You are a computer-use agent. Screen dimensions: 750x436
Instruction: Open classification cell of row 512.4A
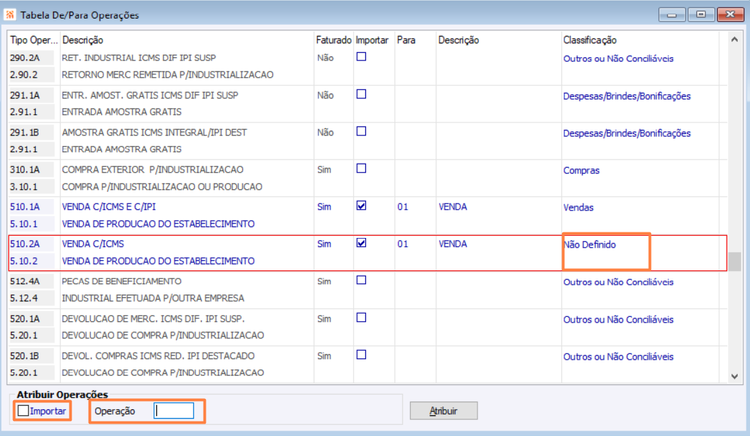point(618,282)
